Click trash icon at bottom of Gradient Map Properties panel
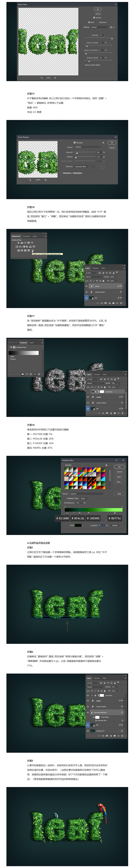This screenshot has height=868, width=134. [x=39, y=374]
